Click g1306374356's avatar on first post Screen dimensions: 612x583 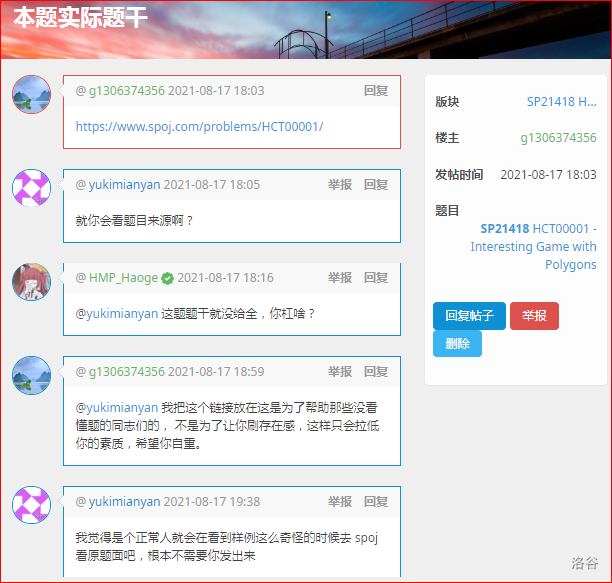coord(31,94)
